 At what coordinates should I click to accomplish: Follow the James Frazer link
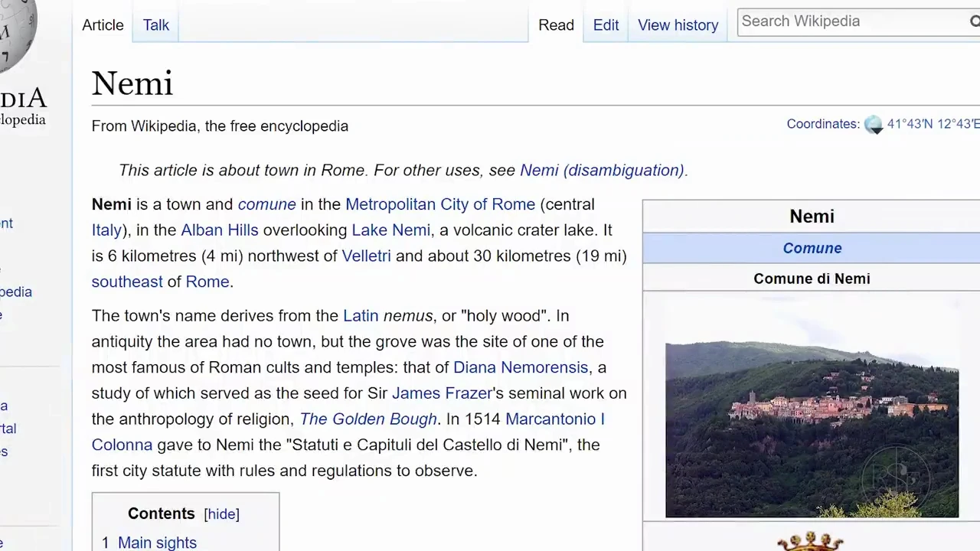tap(442, 393)
